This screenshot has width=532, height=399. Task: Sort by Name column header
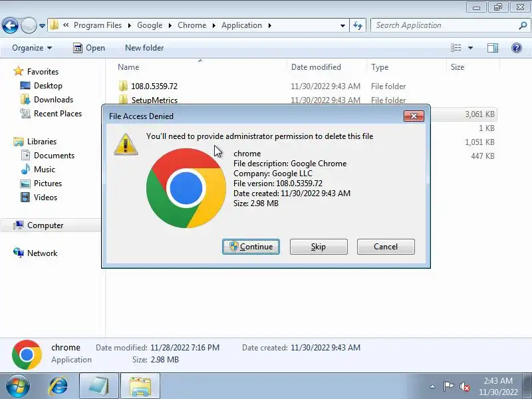coord(128,67)
